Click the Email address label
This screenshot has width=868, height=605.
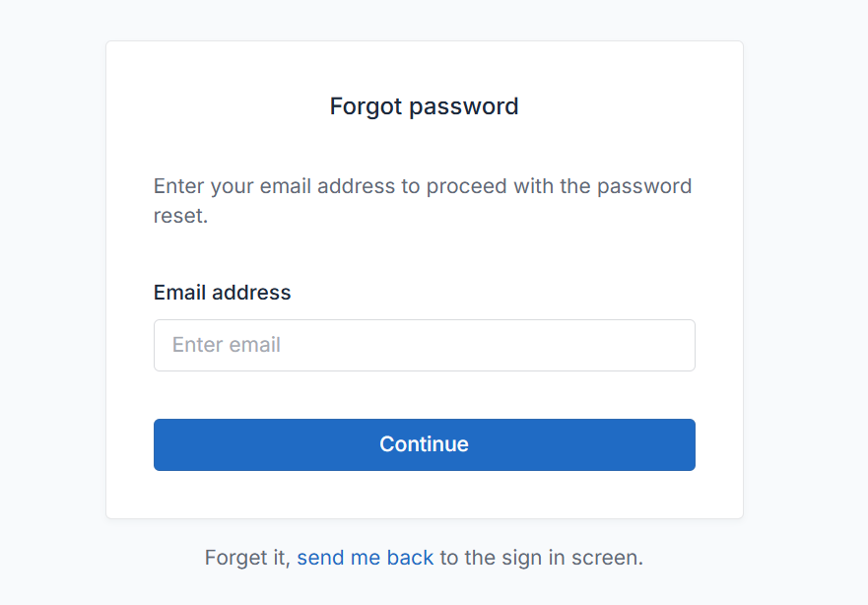(222, 293)
